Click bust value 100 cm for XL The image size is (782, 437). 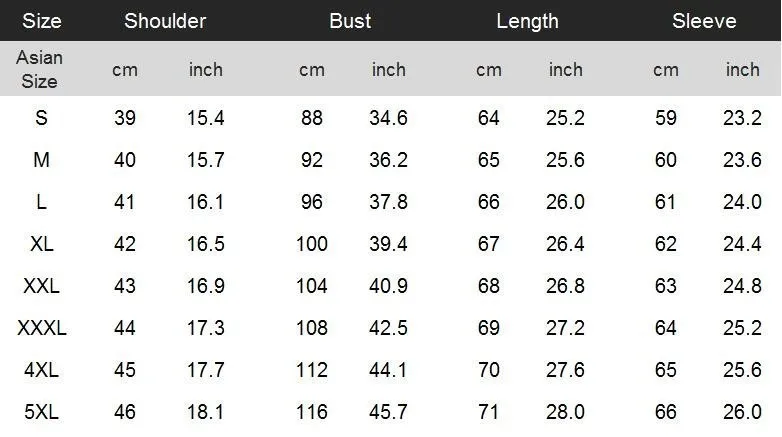pos(312,244)
